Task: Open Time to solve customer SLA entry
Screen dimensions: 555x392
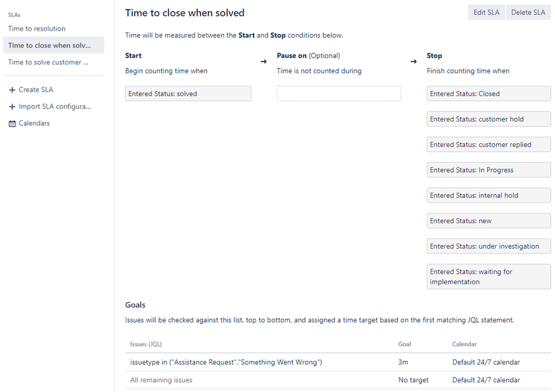Action: click(48, 62)
